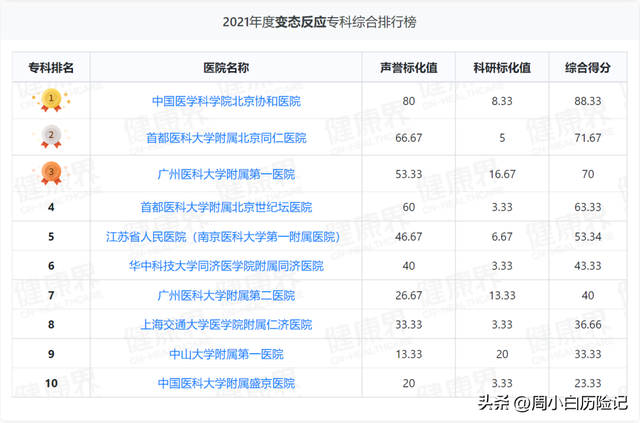Select the research value 8.33 cell
The width and height of the screenshot is (640, 423).
pos(502,101)
